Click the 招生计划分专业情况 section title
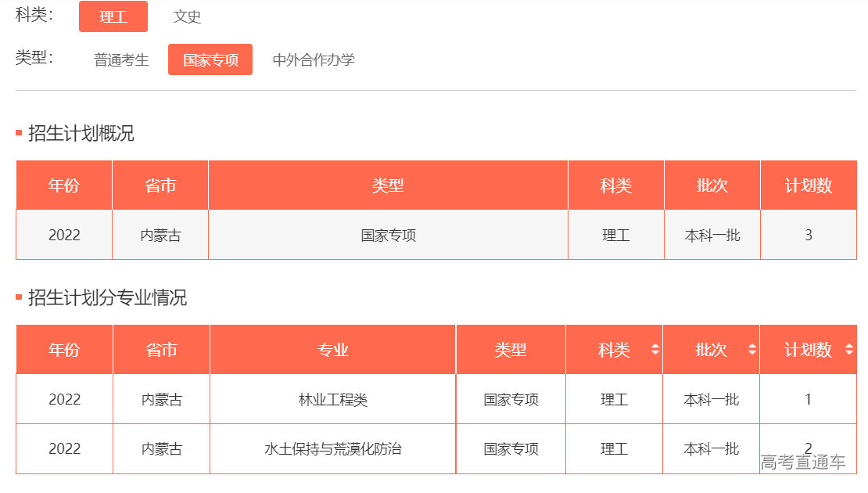 click(107, 297)
